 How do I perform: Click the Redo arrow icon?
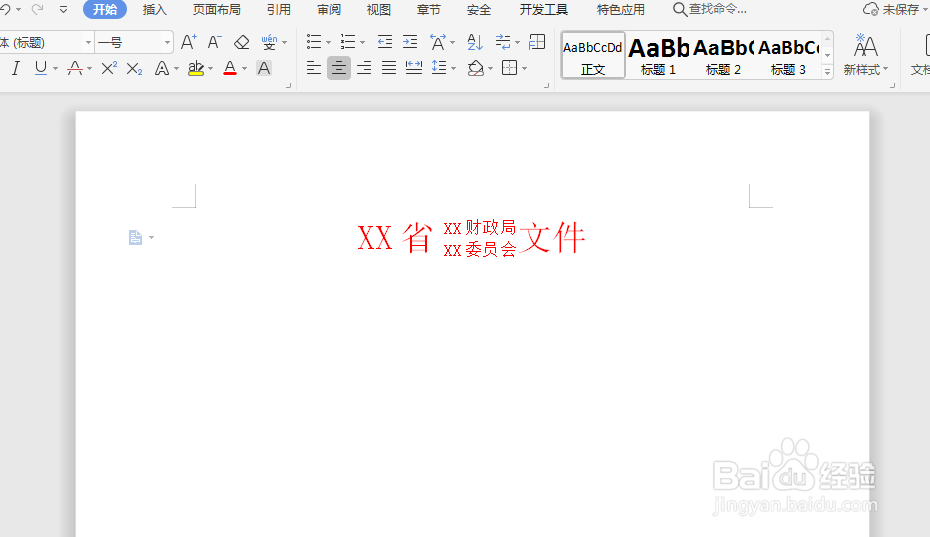[x=37, y=9]
